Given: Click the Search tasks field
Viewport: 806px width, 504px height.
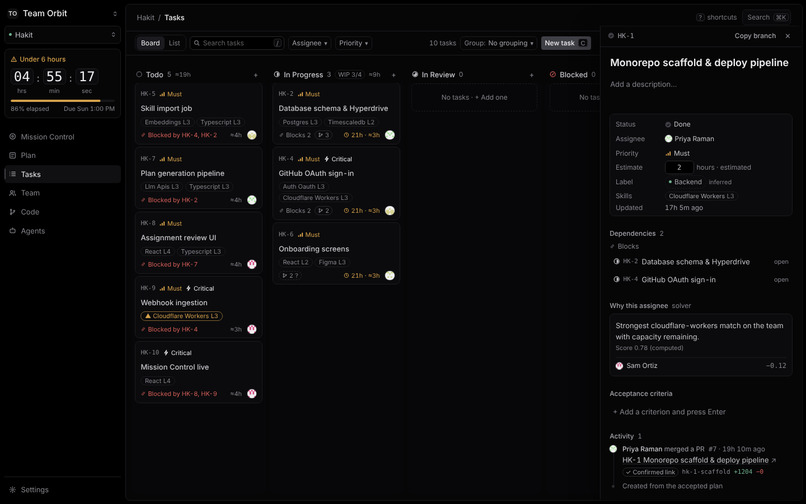Looking at the screenshot, I should pos(237,43).
